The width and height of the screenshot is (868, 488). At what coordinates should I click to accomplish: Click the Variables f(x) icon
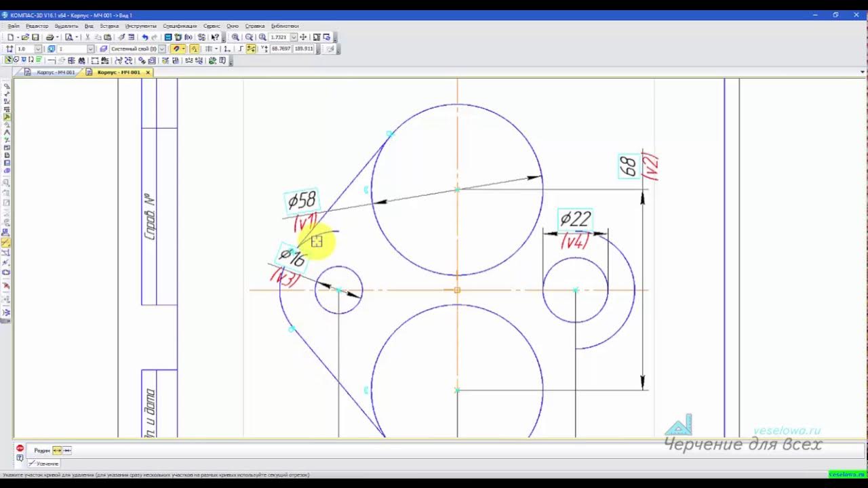point(189,37)
